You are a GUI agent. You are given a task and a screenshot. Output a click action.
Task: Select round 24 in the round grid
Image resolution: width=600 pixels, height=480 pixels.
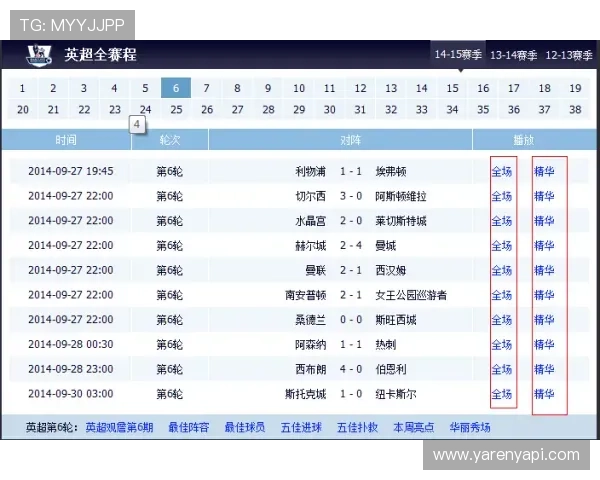[145, 109]
